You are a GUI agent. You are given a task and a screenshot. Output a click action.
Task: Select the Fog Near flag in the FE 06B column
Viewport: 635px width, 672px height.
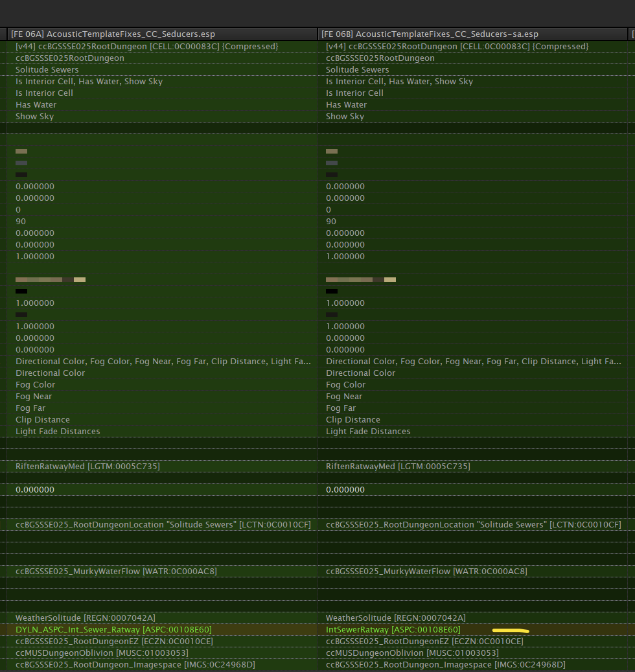click(x=344, y=397)
